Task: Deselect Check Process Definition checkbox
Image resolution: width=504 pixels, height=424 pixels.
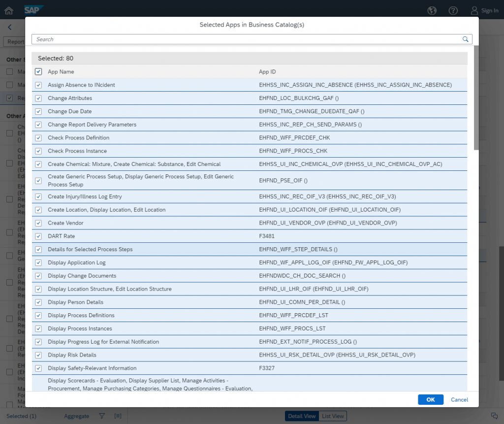Action: tap(38, 138)
